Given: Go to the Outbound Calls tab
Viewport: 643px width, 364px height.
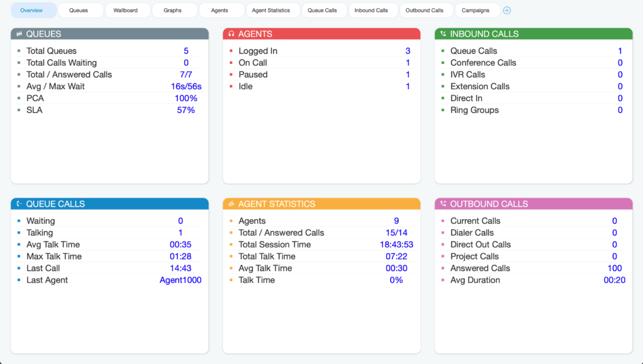Looking at the screenshot, I should pyautogui.click(x=424, y=10).
